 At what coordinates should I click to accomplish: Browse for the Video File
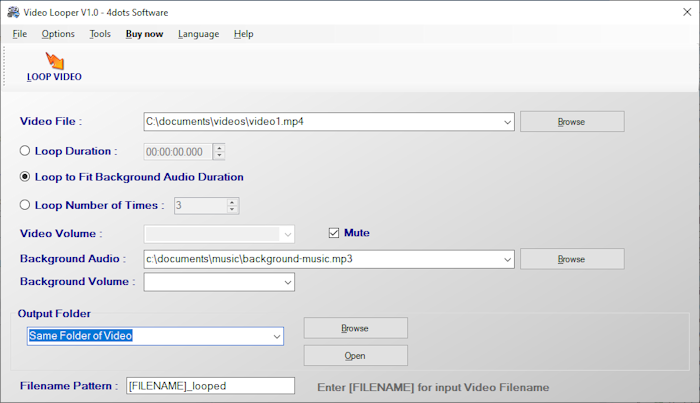572,121
